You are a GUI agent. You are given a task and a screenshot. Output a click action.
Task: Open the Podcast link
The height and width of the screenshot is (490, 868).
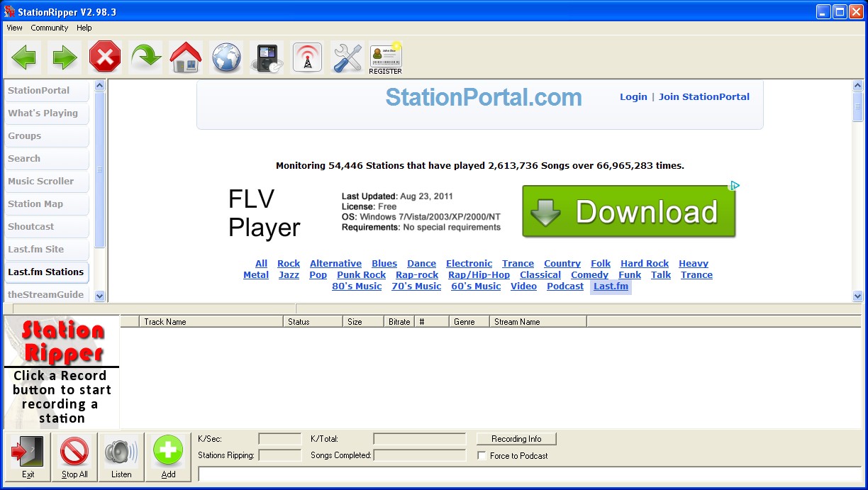coord(565,286)
